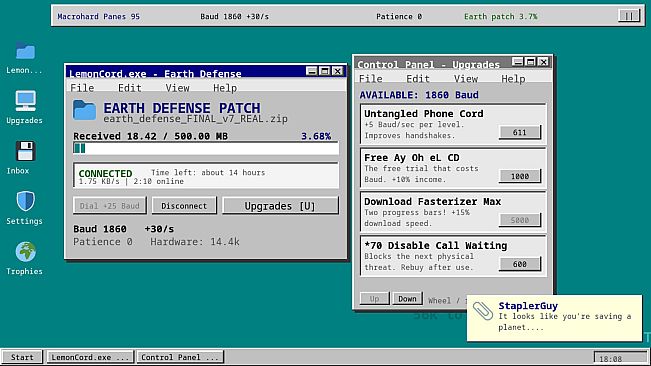Click Time left: about 14 hours text
The width and height of the screenshot is (651, 366).
208,172
